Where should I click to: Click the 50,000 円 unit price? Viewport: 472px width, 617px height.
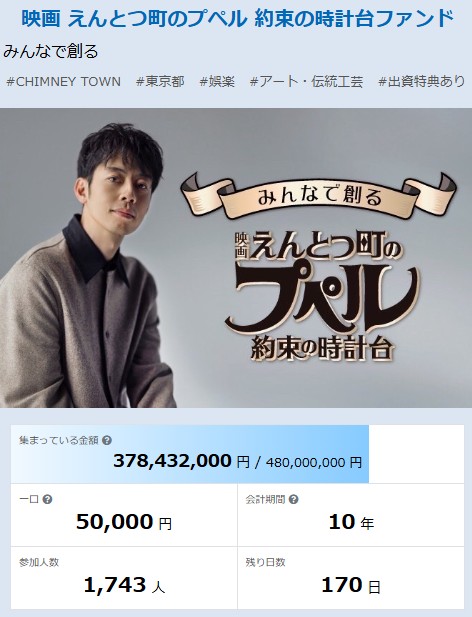coord(124,522)
